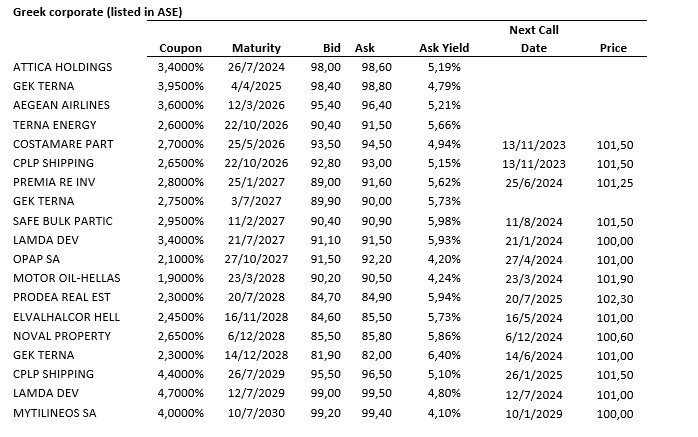
Task: Click the Price column header
Action: (613, 48)
